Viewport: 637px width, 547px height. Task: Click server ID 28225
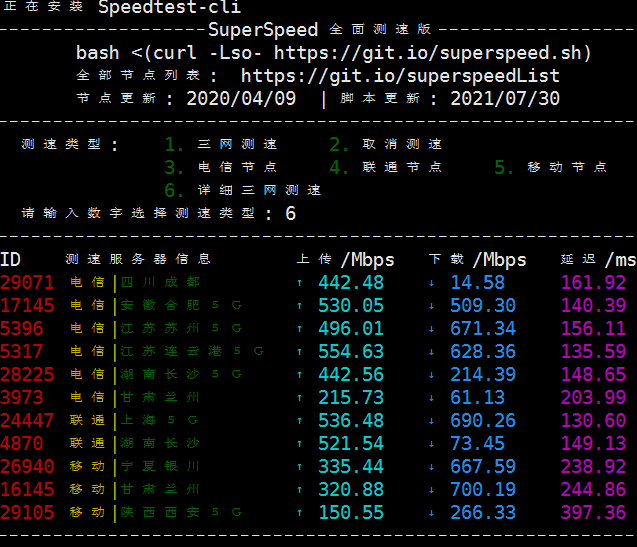27,374
